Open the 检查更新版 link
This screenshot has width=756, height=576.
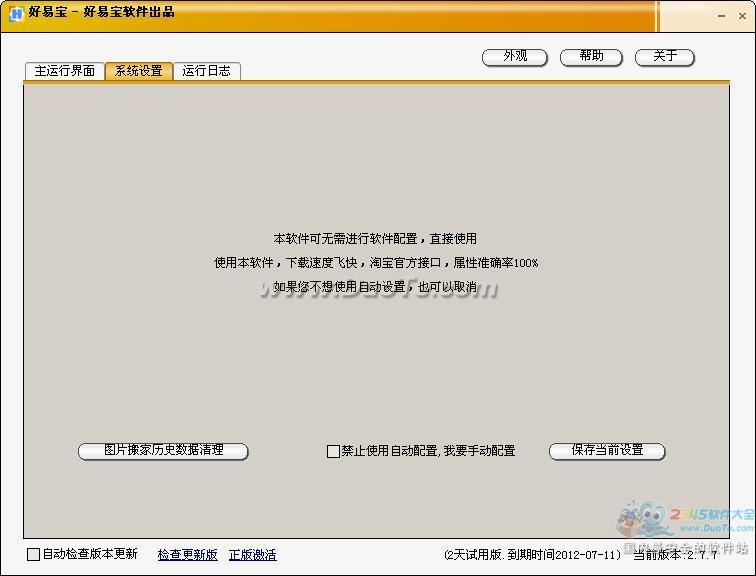[x=188, y=555]
